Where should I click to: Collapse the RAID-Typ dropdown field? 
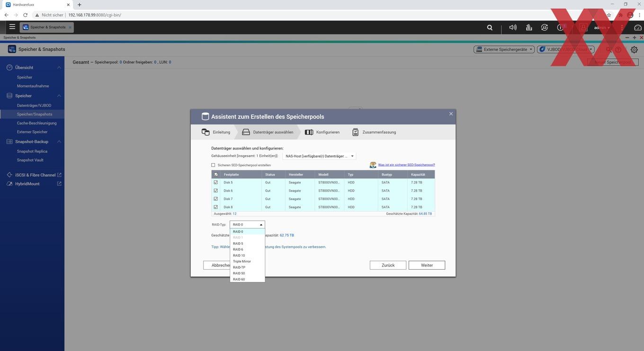point(247,225)
